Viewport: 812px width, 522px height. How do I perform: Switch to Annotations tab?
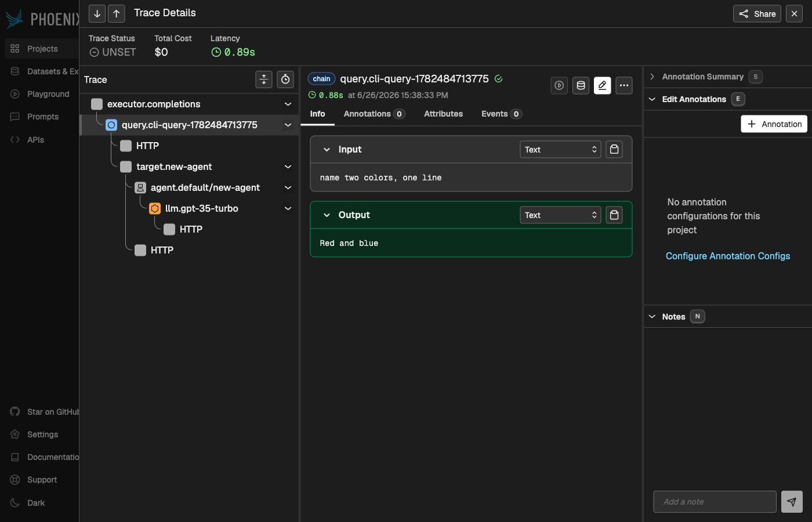374,114
